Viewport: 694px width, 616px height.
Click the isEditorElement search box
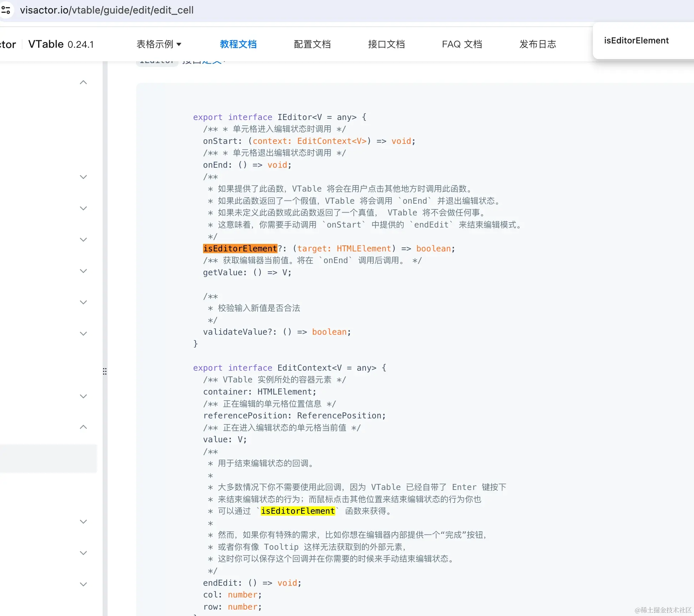[x=636, y=41]
